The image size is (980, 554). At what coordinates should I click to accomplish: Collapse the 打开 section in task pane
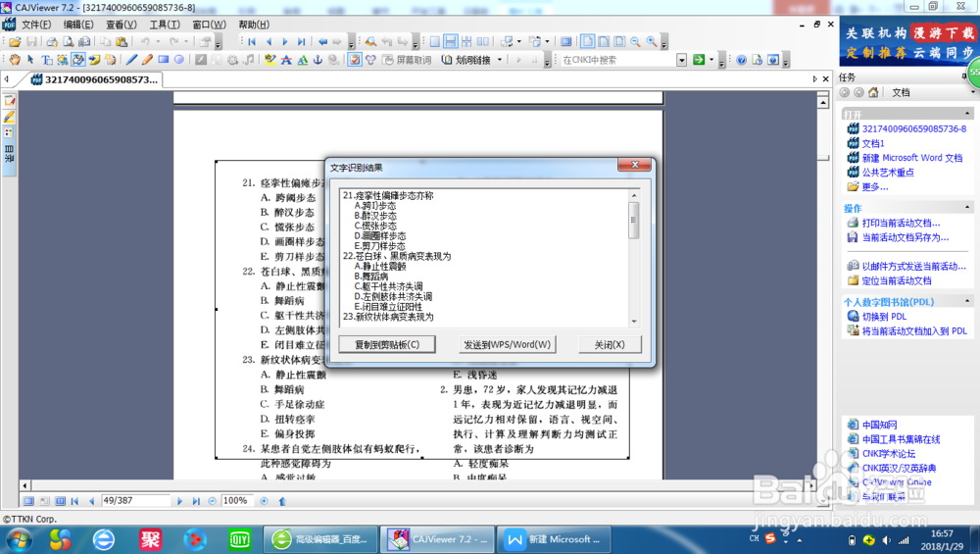point(967,114)
